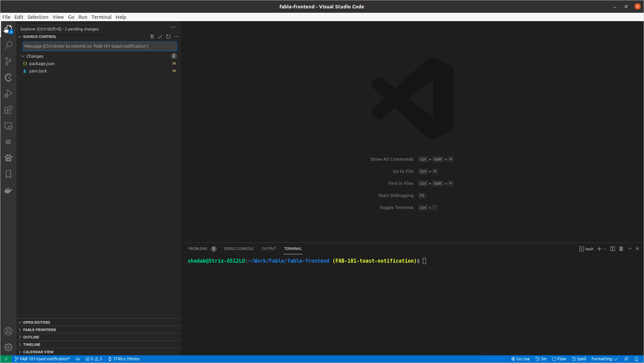Start Go Live server

click(520, 359)
